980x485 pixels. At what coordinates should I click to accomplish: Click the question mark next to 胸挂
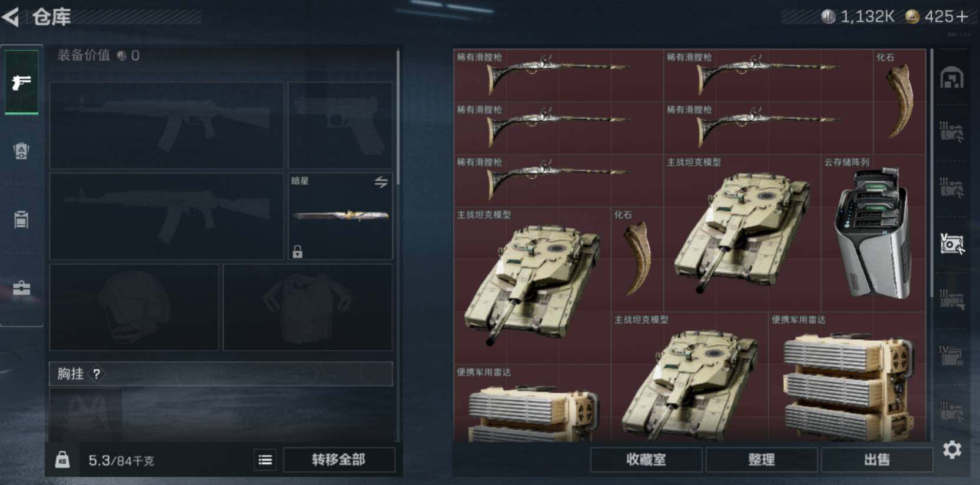[97, 374]
